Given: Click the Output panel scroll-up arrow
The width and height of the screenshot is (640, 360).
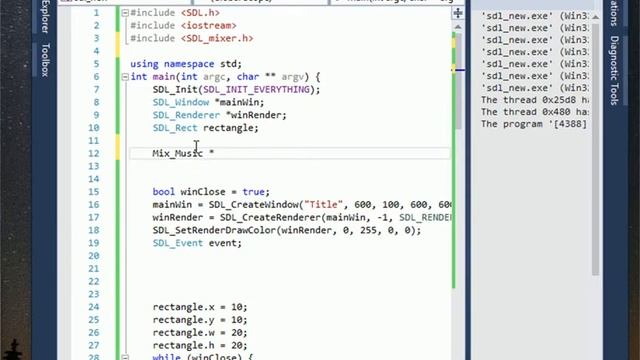Looking at the screenshot, I should tap(596, 17).
